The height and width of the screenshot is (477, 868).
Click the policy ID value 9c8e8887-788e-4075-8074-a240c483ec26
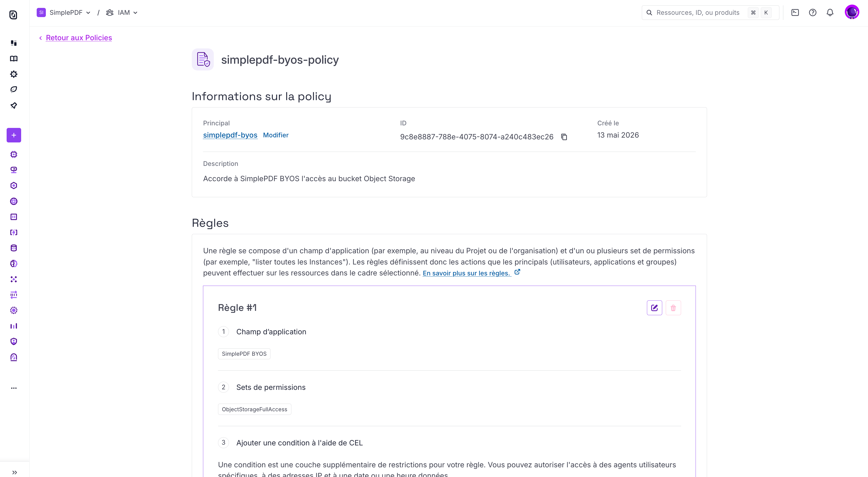[477, 137]
